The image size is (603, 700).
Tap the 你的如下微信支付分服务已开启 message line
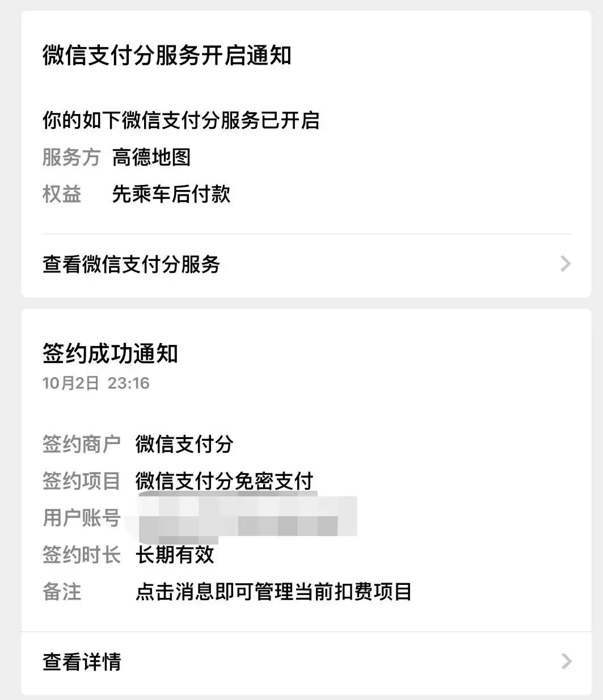pos(181,120)
